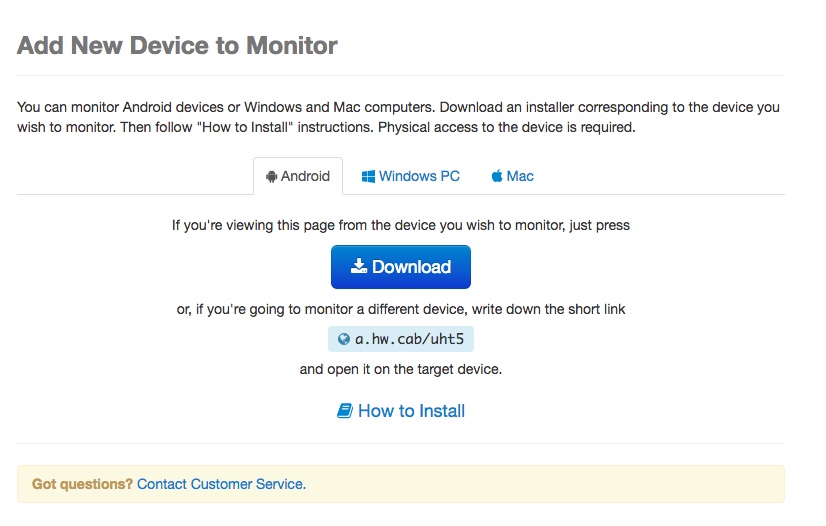Screen dimensions: 826x526
Task: Click the Android robot icon in tab
Action: pyautogui.click(x=271, y=177)
